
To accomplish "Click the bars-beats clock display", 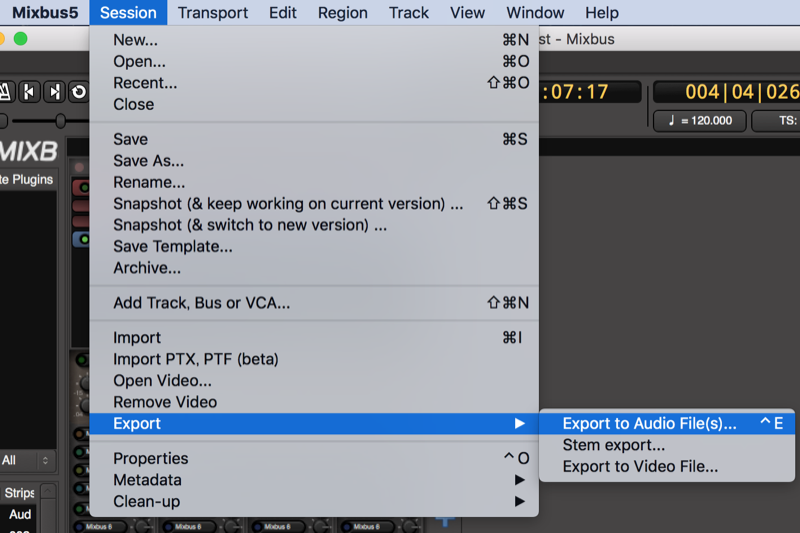I will coord(728,92).
